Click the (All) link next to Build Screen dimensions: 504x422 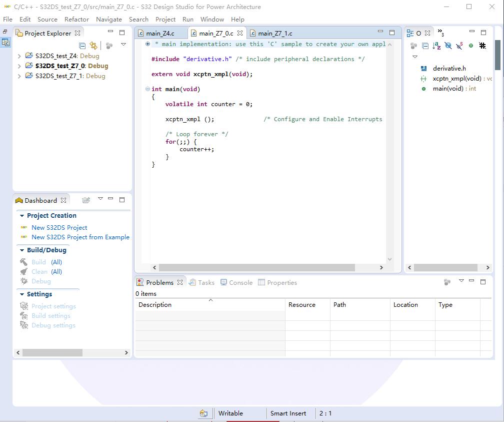(56, 262)
